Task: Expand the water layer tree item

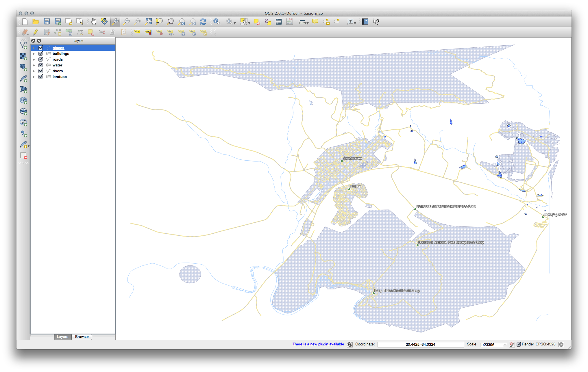Action: pyautogui.click(x=35, y=65)
